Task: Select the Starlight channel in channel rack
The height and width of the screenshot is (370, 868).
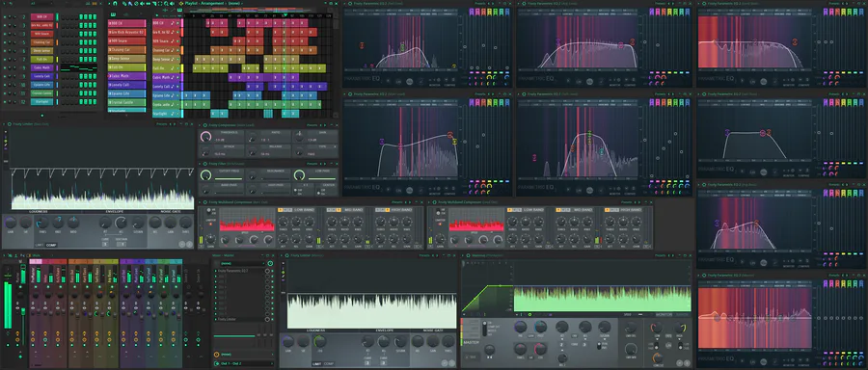Action: click(x=41, y=102)
